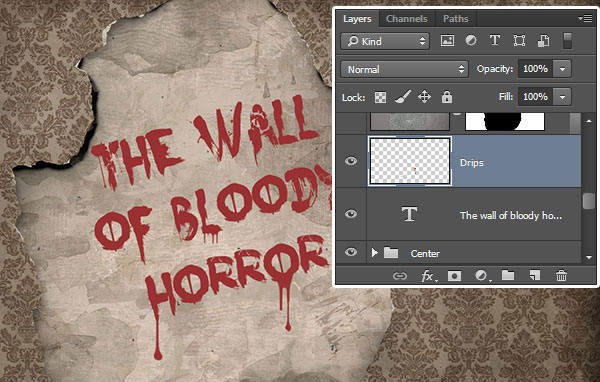
Task: Click the Opacity label
Action: click(494, 69)
